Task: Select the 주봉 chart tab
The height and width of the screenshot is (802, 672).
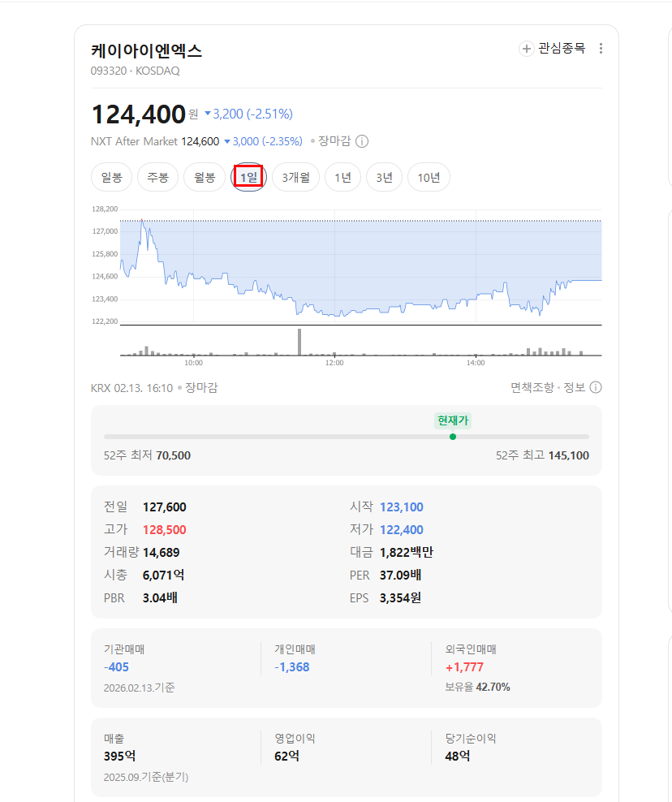Action: [157, 178]
